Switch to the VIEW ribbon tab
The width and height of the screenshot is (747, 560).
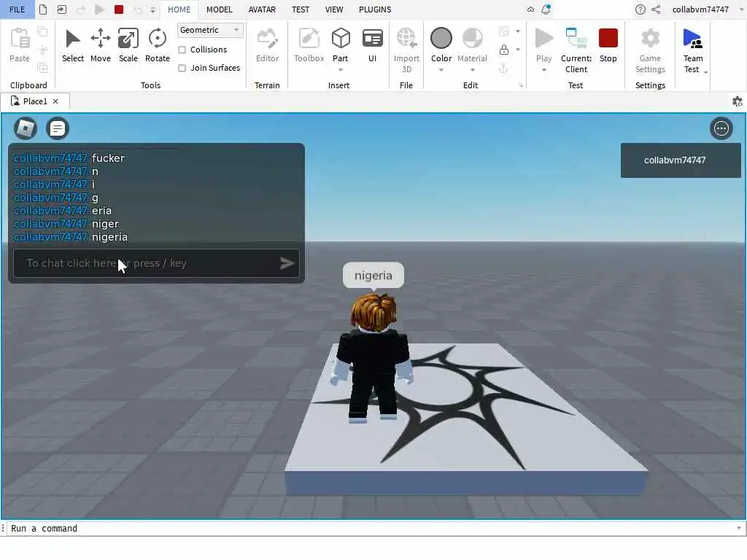point(334,9)
